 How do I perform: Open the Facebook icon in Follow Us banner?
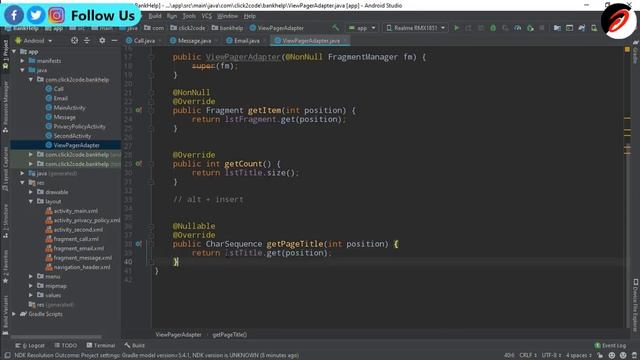click(14, 16)
